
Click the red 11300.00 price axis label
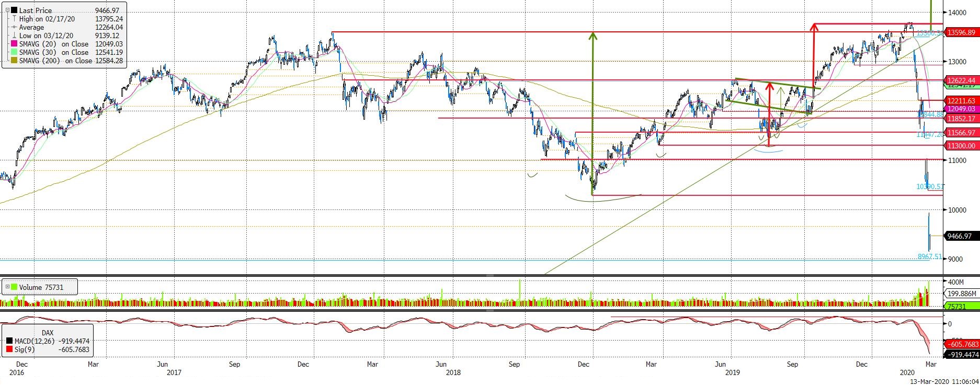tap(961, 146)
